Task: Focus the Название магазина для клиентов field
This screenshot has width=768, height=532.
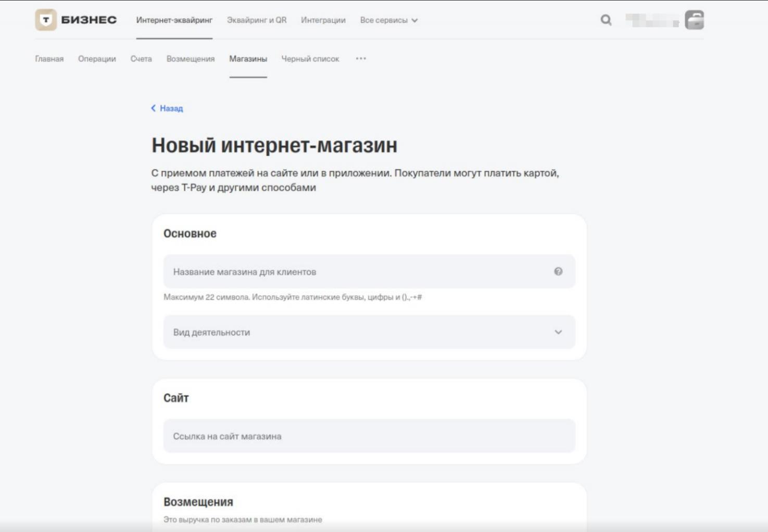Action: pos(359,272)
